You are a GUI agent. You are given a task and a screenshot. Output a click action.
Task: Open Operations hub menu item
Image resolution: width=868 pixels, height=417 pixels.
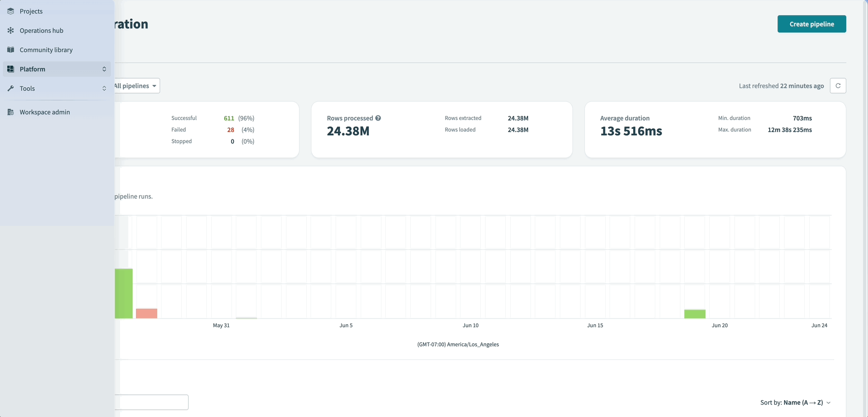(57, 30)
